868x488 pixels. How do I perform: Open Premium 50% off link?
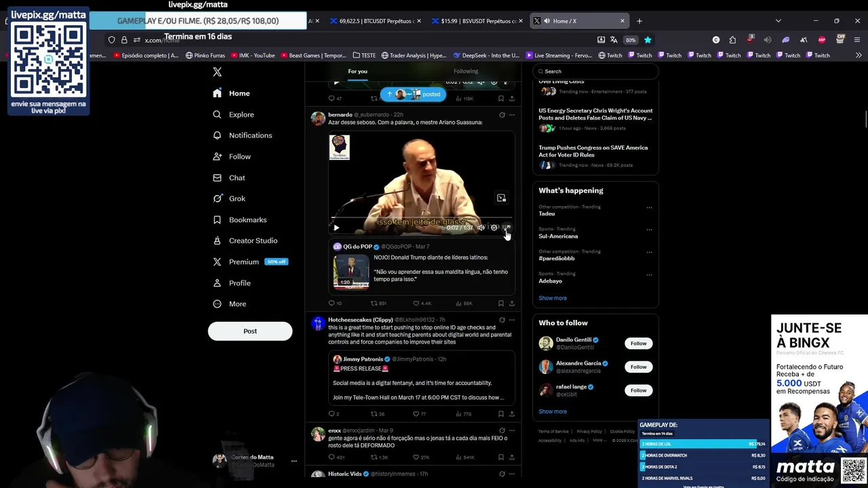click(x=250, y=262)
